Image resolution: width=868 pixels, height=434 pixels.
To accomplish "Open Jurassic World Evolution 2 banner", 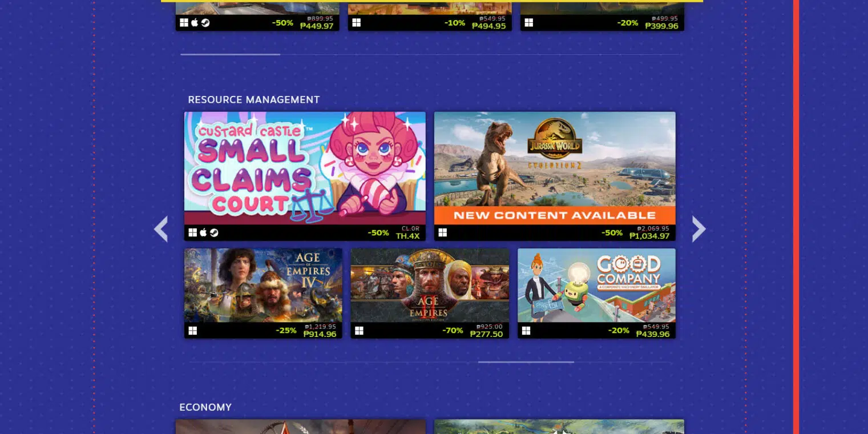I will pyautogui.click(x=555, y=168).
